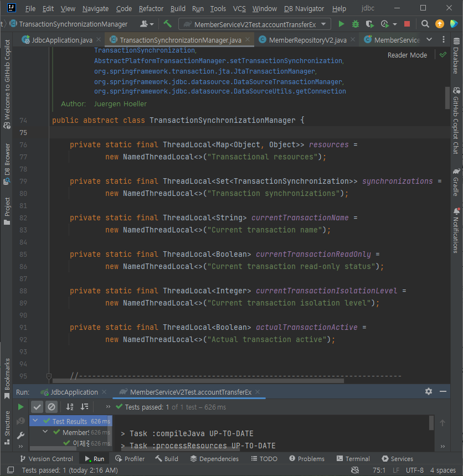Rerun the tests with the green play icon
The image size is (463, 476).
pos(20,407)
